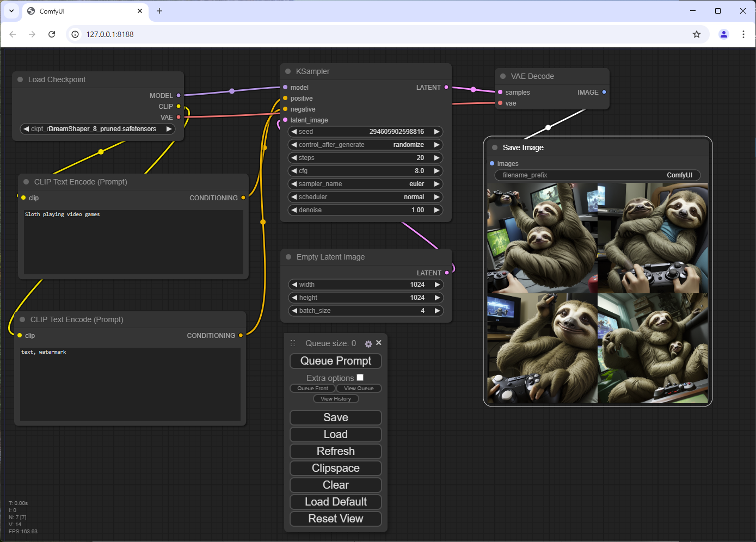
Task: Click the Save Image images input socket
Action: coord(492,163)
